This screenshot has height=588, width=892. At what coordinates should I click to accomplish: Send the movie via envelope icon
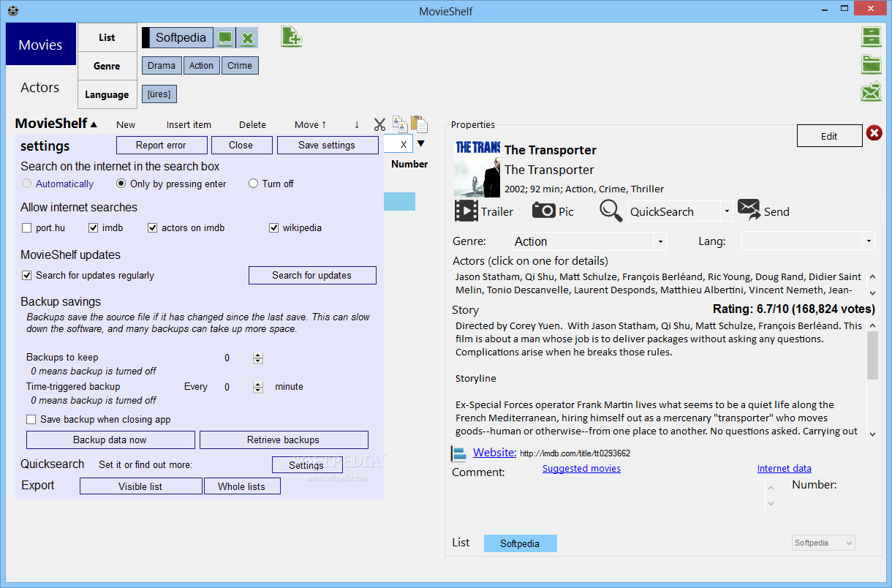(749, 210)
